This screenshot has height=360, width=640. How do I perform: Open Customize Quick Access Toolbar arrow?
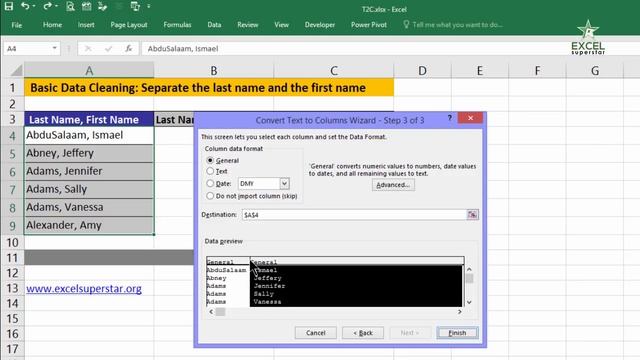pyautogui.click(x=149, y=7)
